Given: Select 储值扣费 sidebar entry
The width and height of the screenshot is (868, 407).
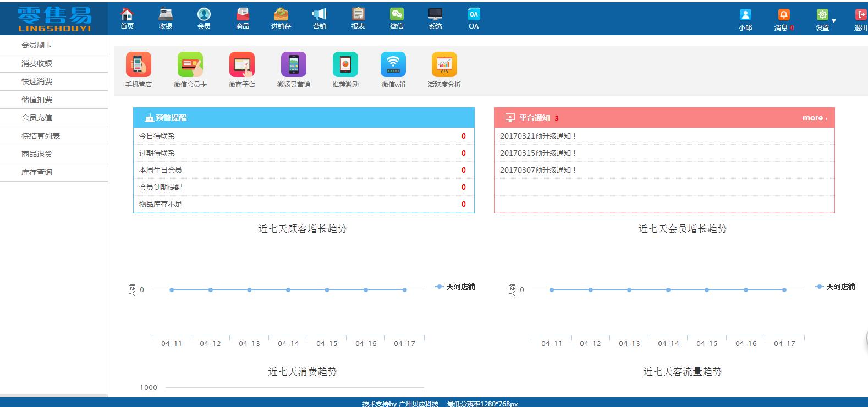Looking at the screenshot, I should click(x=54, y=100).
